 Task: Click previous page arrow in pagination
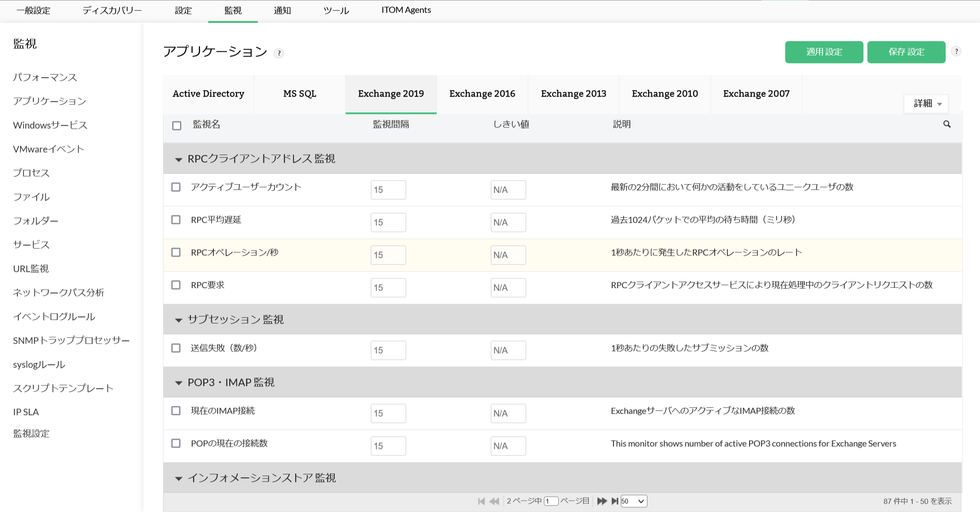tap(494, 501)
